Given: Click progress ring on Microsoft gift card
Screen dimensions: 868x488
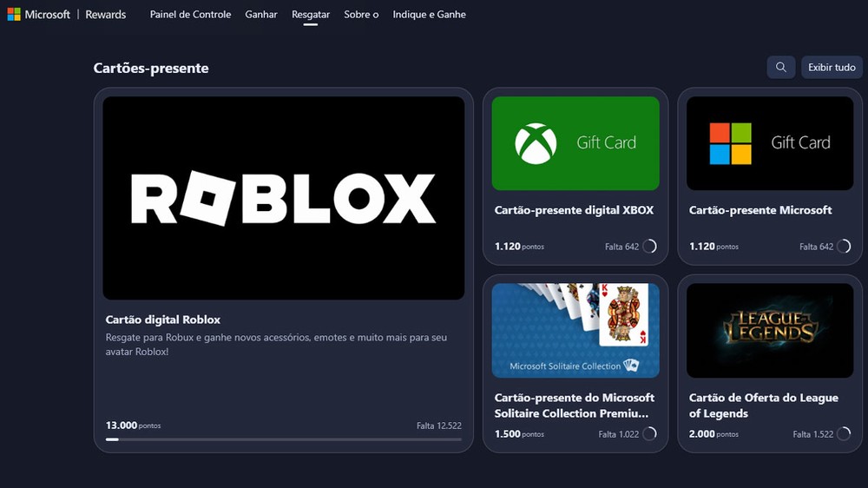Looking at the screenshot, I should (x=845, y=246).
